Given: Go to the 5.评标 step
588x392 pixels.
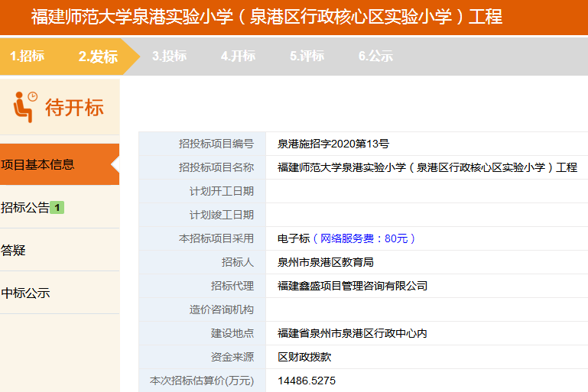Looking at the screenshot, I should [307, 57].
